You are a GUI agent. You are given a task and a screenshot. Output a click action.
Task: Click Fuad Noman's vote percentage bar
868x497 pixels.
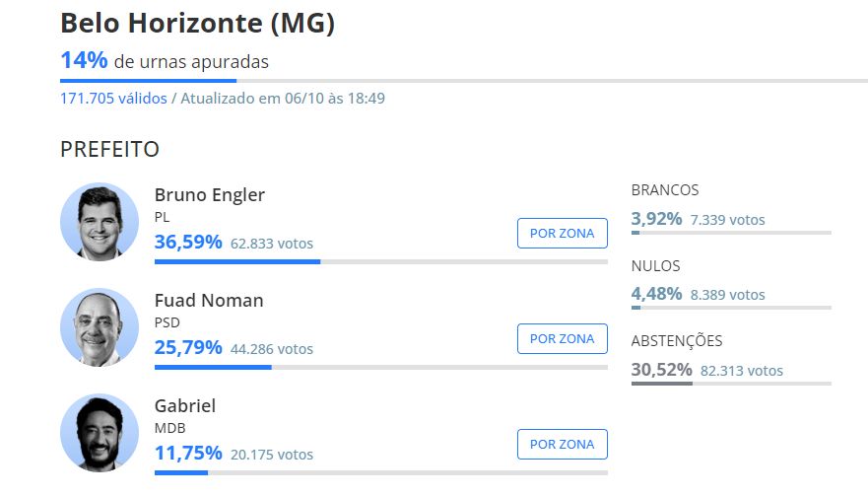point(380,367)
